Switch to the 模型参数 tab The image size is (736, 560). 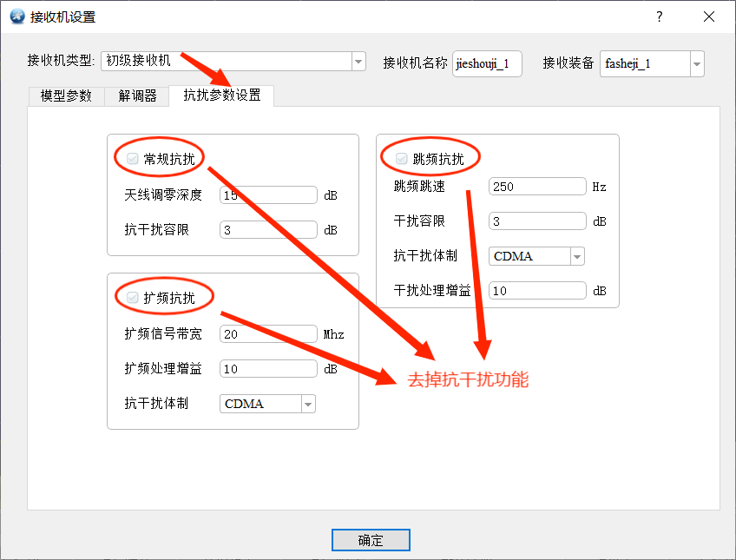(x=66, y=96)
